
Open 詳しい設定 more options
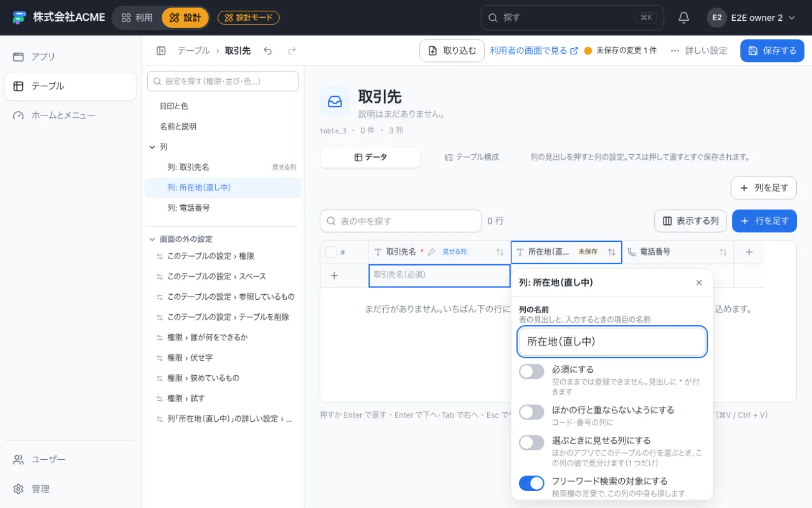click(x=699, y=51)
